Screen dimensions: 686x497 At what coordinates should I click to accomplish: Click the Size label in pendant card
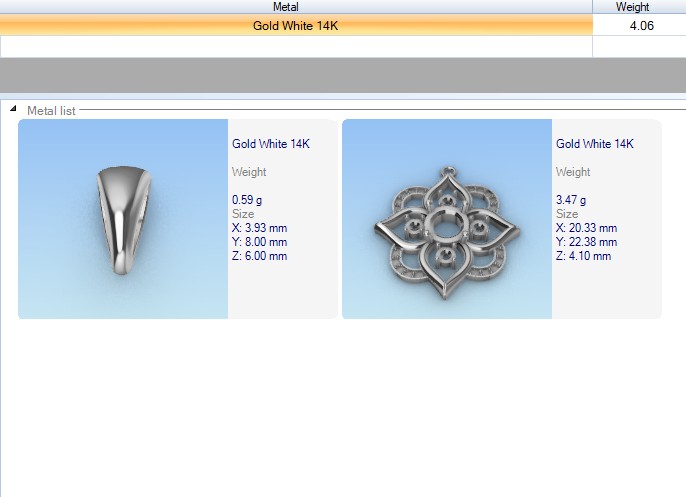(x=567, y=214)
